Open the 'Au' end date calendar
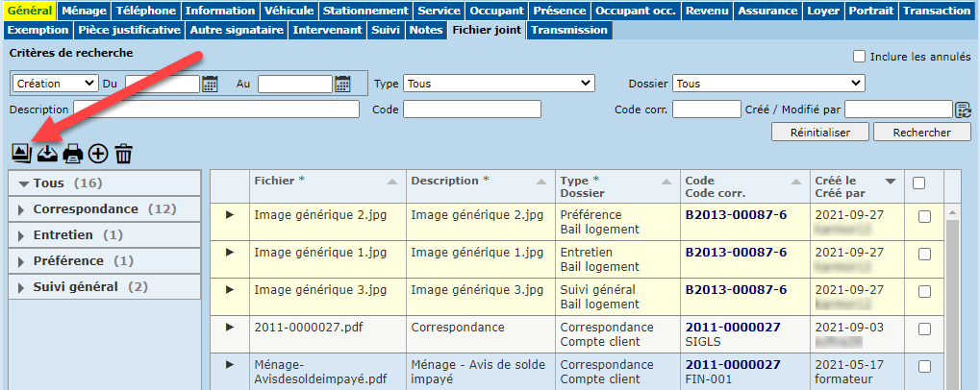980x390 pixels. click(342, 84)
